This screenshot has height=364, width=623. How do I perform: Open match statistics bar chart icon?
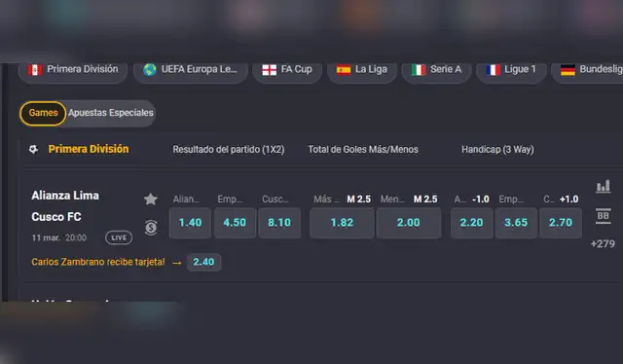coord(603,186)
